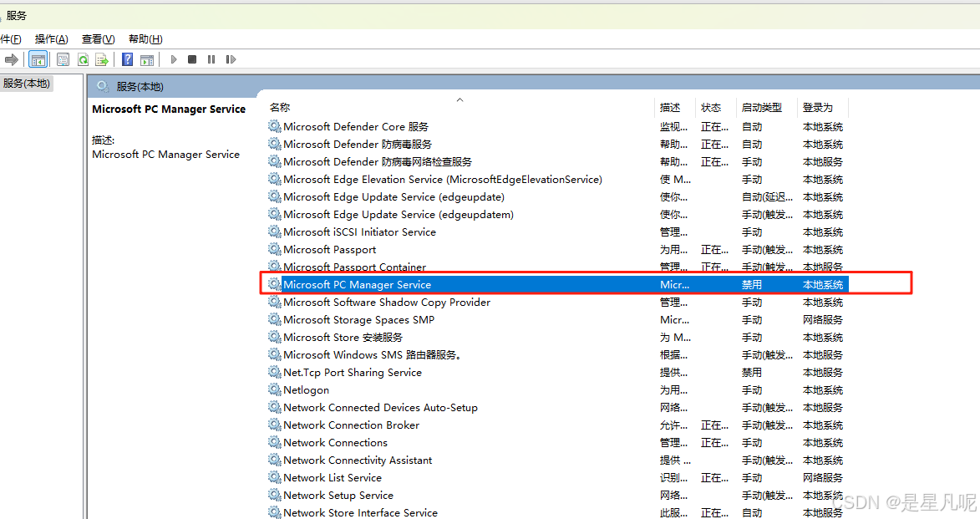Viewport: 980px width, 519px height.
Task: Open the 帮助(H) menu
Action: [145, 38]
